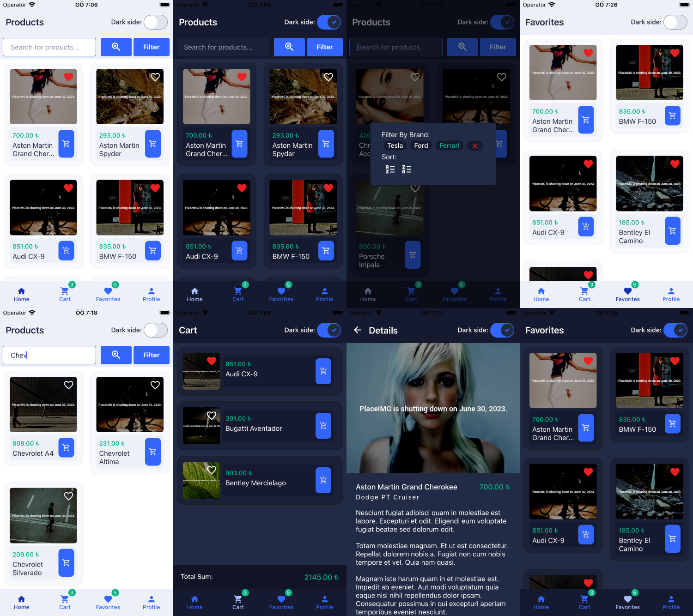This screenshot has width=693, height=616.
Task: Add BMW F-150 to cart on dark Products screen
Action: point(326,250)
